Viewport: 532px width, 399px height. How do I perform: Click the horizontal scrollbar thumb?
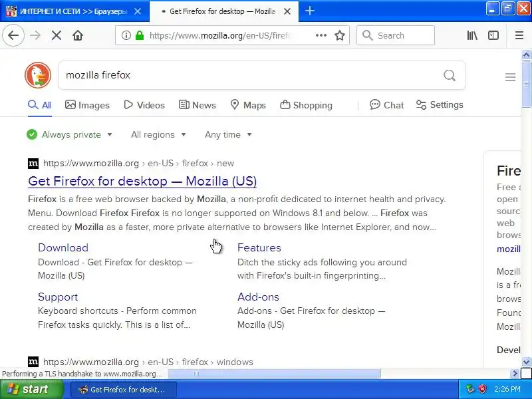274,374
